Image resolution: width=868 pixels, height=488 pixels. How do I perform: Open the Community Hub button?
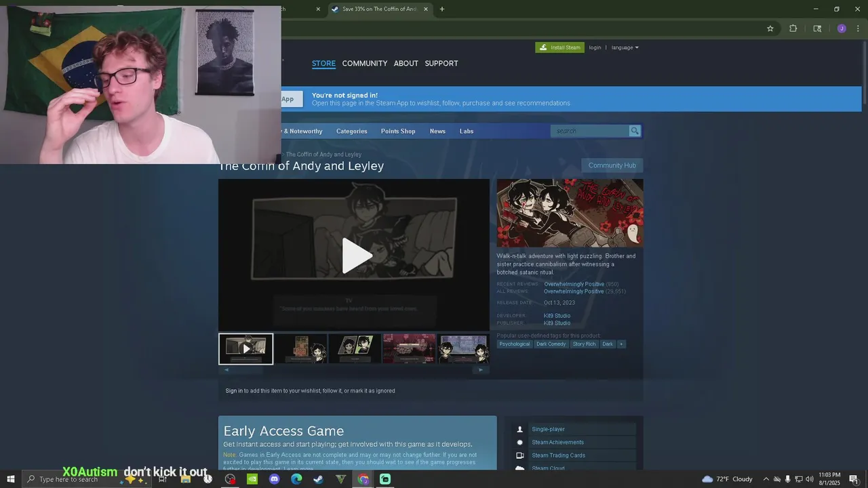pyautogui.click(x=612, y=165)
